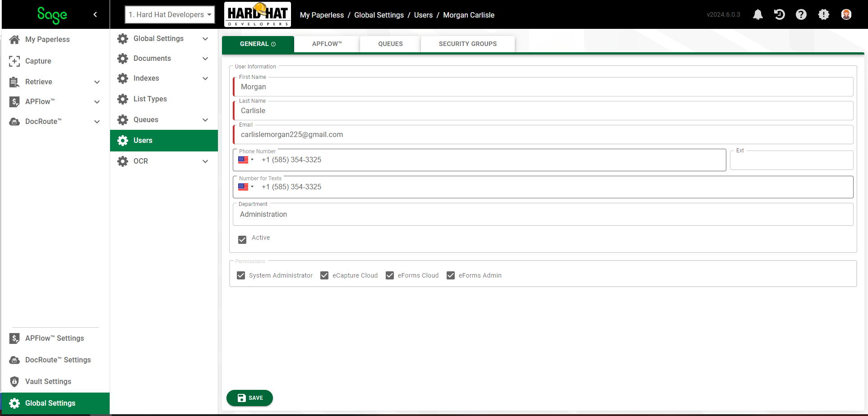
Task: Click the Users gear icon
Action: [x=123, y=140]
